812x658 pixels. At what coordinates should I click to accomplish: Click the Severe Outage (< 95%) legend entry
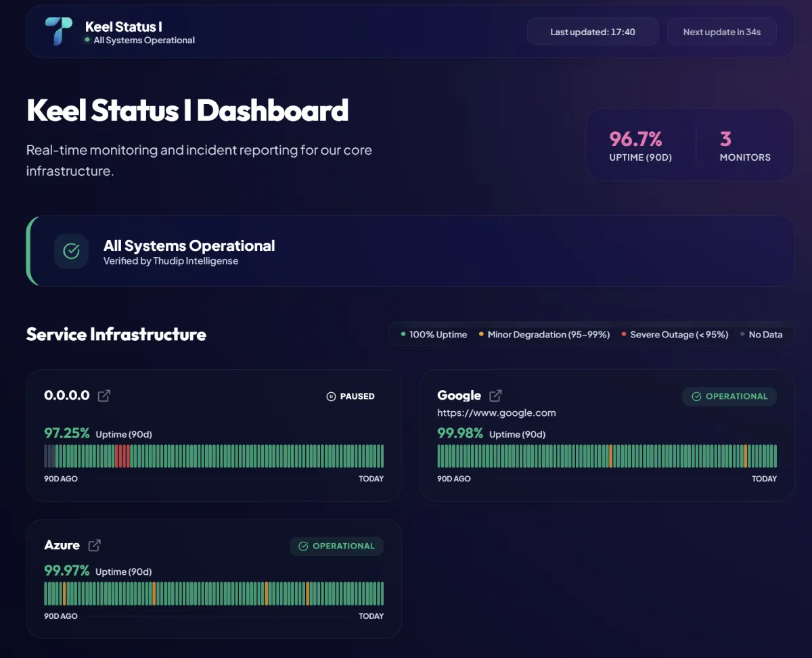pyautogui.click(x=675, y=334)
